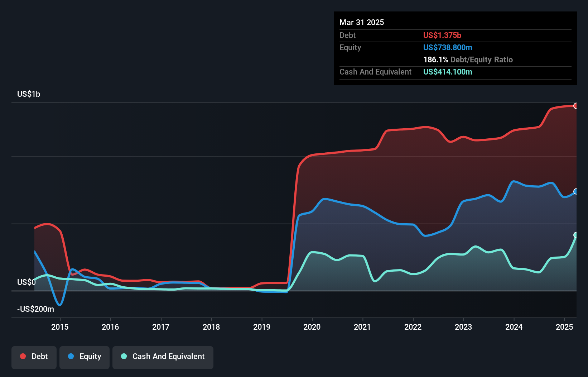Click the 2020 x-axis label
This screenshot has width=588, height=377.
tap(312, 327)
